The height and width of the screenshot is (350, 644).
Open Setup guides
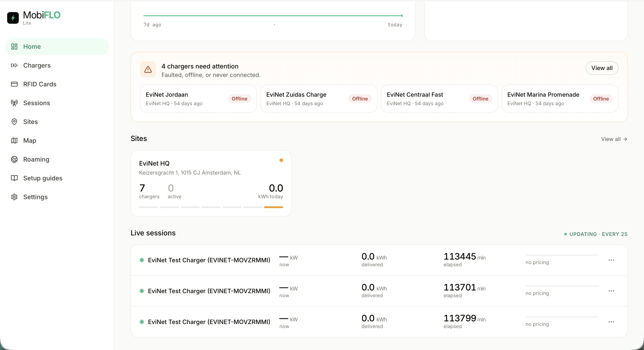click(x=57, y=178)
